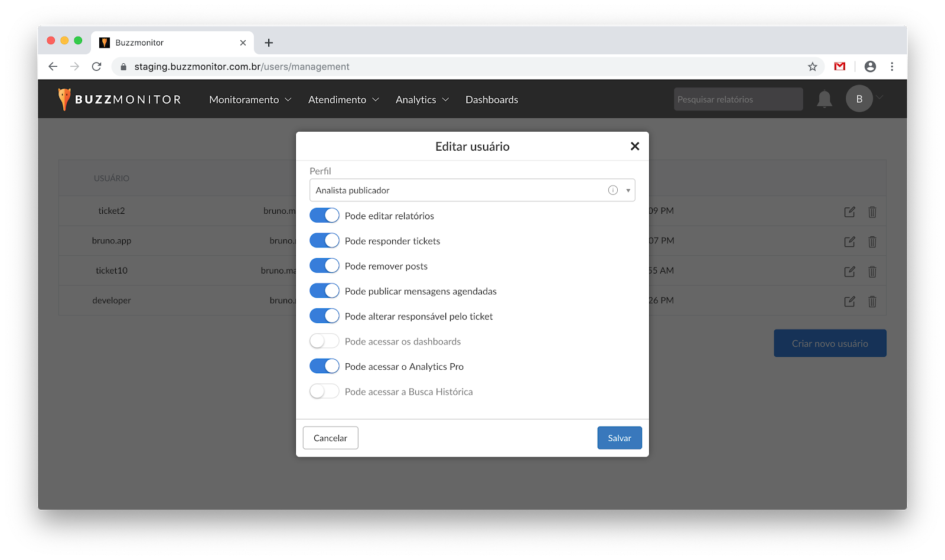Close the Editar usuário dialog with X
The width and height of the screenshot is (945, 560).
(x=635, y=146)
